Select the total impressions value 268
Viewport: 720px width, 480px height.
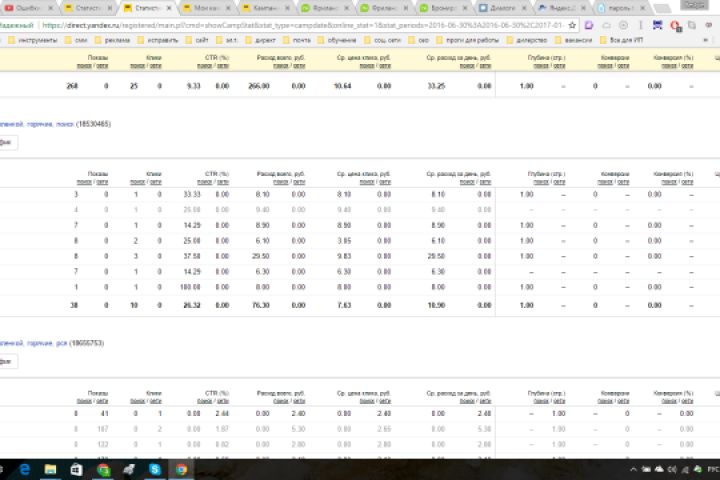pyautogui.click(x=72, y=86)
